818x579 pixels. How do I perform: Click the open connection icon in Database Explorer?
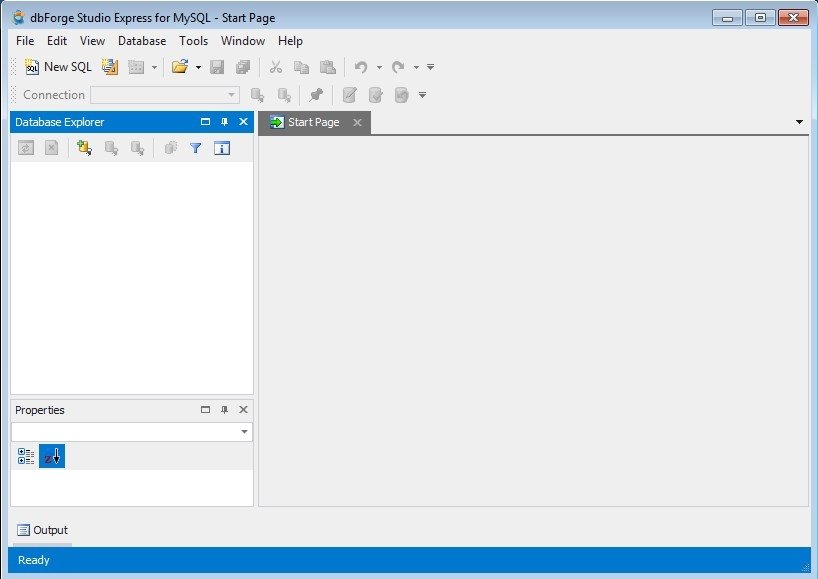(x=111, y=148)
